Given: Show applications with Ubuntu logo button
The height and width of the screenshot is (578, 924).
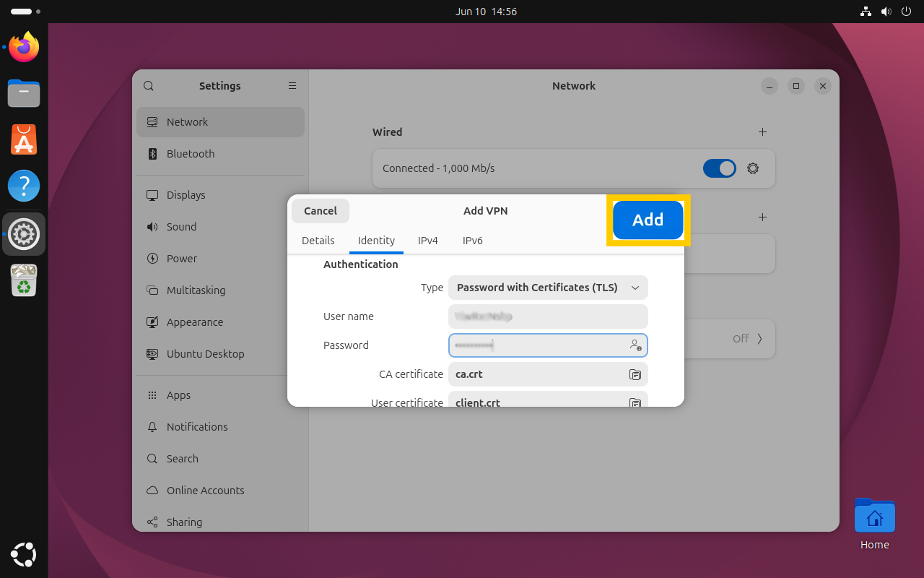Looking at the screenshot, I should 24,555.
